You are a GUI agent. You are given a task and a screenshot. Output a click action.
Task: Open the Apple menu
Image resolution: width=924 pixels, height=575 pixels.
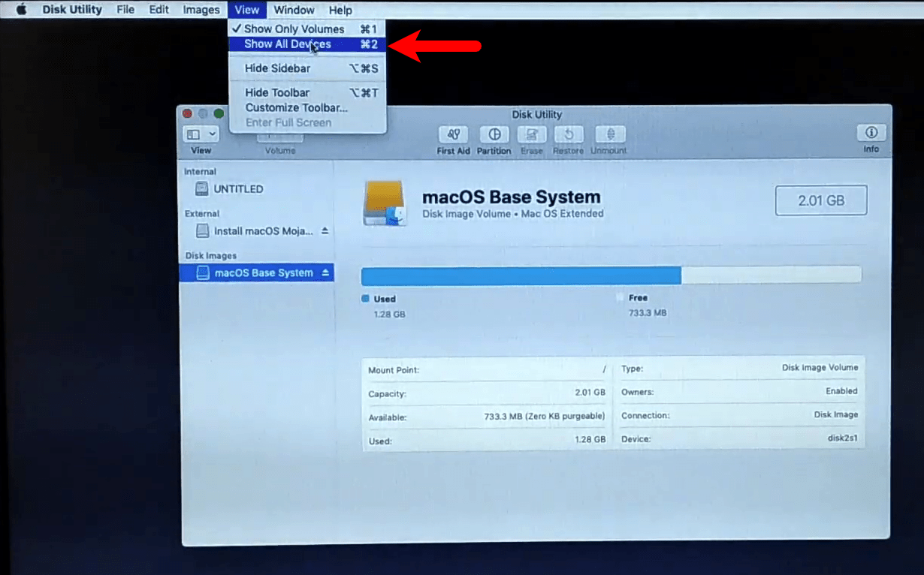tap(21, 10)
